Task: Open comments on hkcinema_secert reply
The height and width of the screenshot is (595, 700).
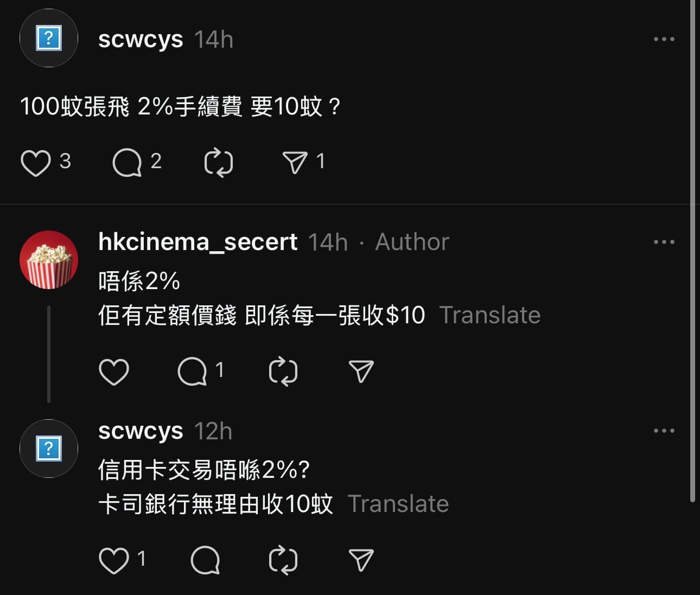Action: (x=193, y=372)
